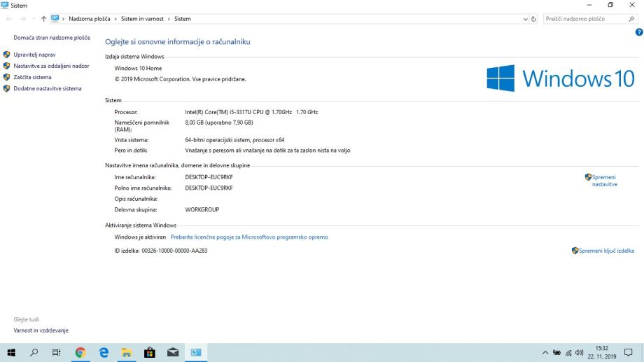This screenshot has width=644, height=362.
Task: Open the Action Center notifications icon
Action: [629, 353]
